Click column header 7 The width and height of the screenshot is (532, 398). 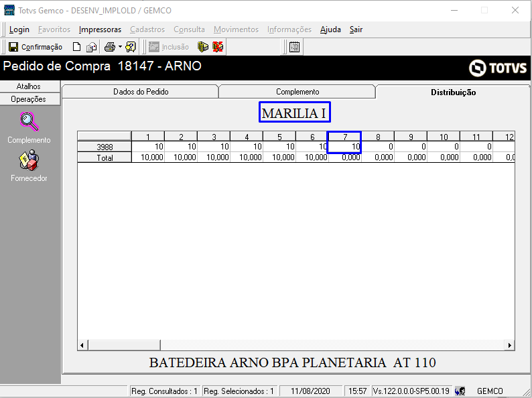[344, 137]
